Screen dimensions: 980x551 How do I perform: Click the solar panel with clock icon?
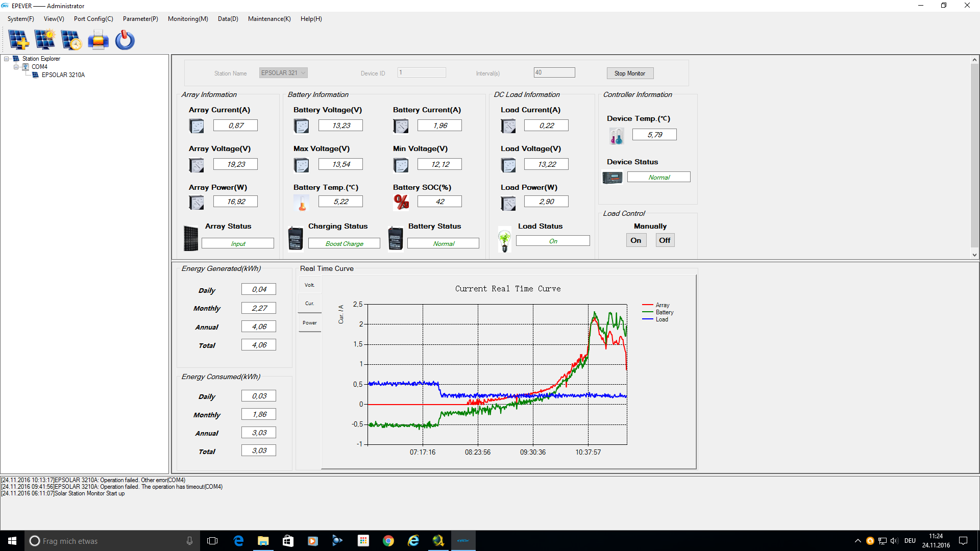[71, 40]
